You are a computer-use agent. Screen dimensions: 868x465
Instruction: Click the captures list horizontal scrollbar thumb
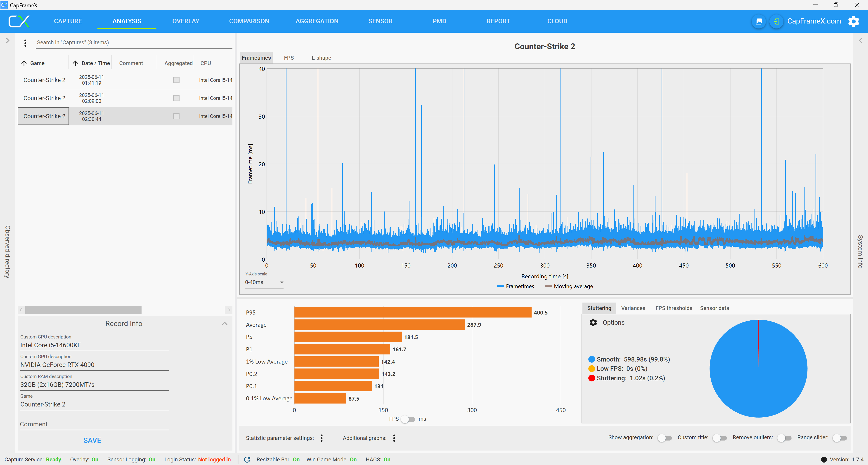coord(83,310)
